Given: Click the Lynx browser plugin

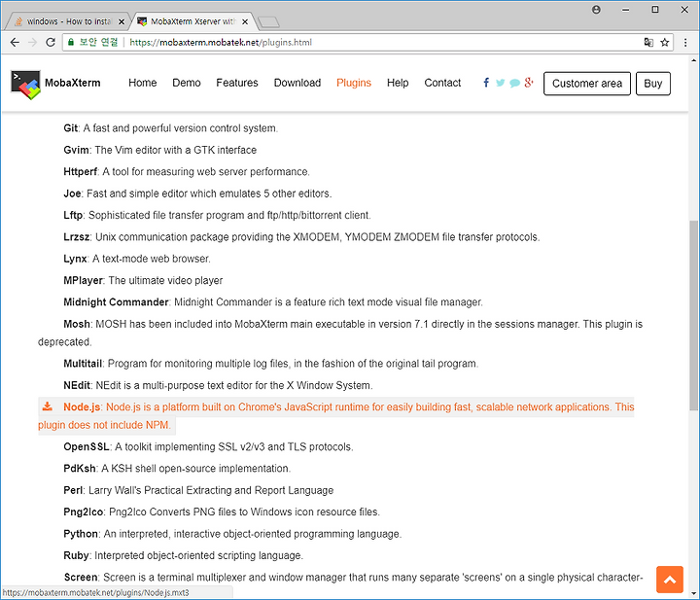Looking at the screenshot, I should 137,259.
